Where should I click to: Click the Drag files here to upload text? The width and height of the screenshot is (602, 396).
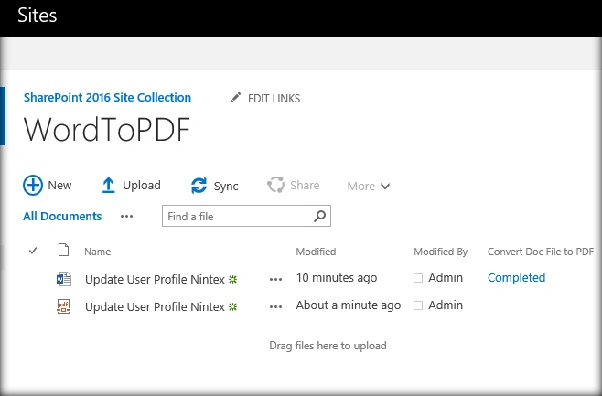[x=328, y=346]
